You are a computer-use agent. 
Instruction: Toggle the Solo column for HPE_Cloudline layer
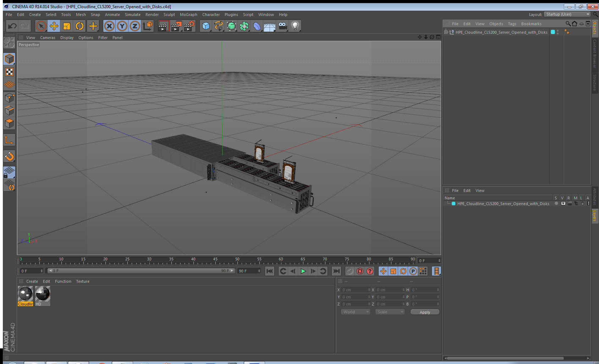556,203
